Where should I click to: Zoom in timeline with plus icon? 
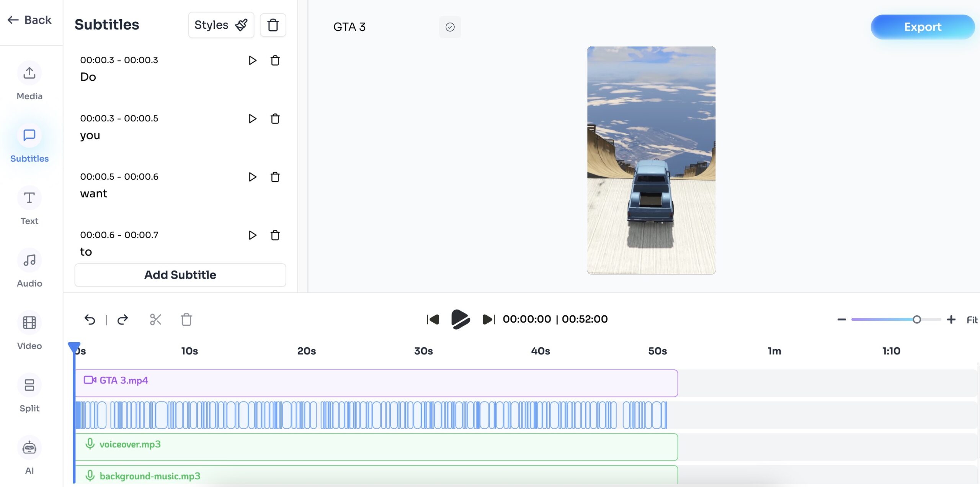pyautogui.click(x=951, y=319)
